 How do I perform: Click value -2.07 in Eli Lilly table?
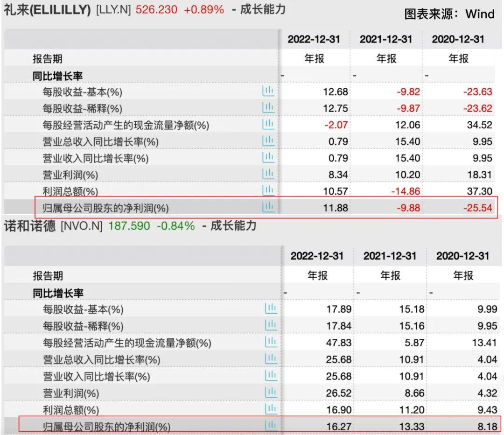336,125
